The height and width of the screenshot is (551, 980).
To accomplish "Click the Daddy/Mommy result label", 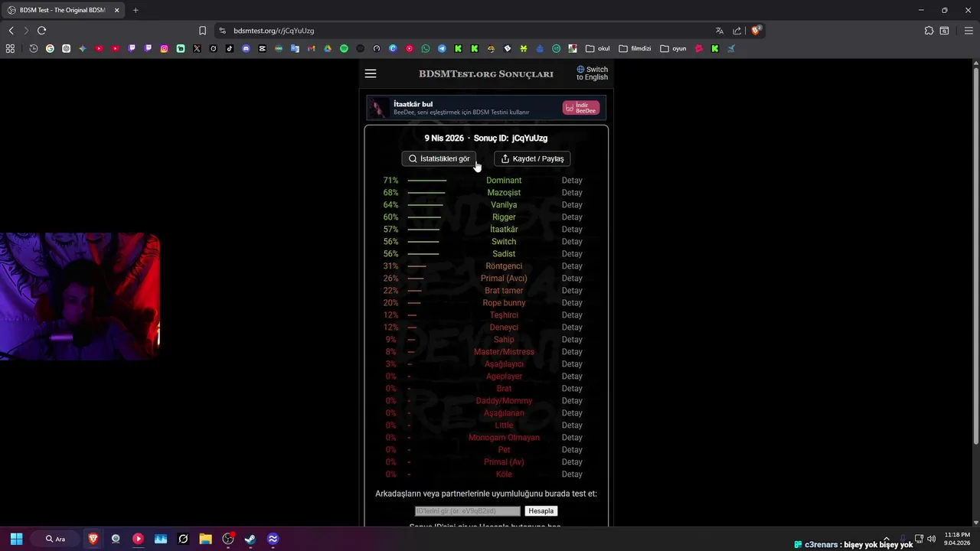I will (504, 401).
